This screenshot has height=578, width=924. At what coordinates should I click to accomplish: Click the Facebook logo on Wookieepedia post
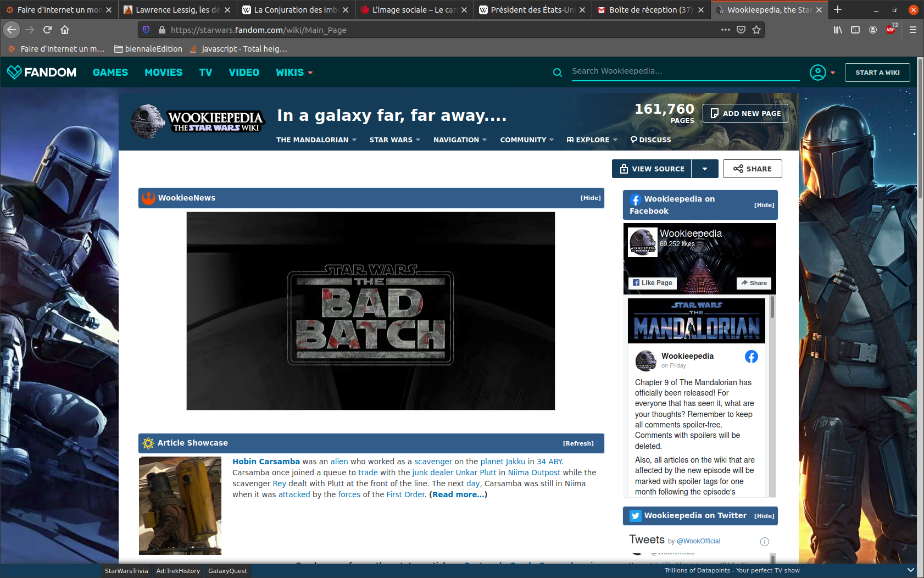click(752, 357)
